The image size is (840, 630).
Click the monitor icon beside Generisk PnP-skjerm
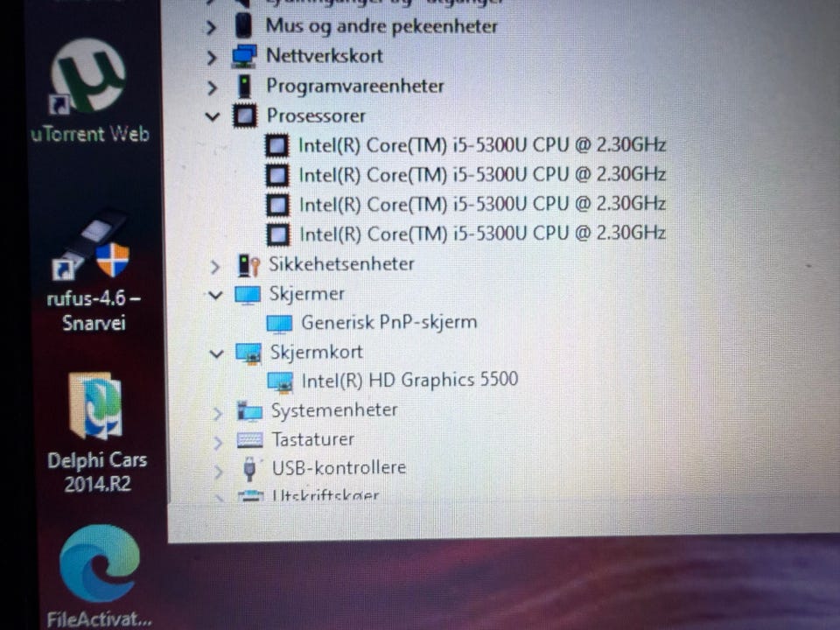tap(280, 324)
